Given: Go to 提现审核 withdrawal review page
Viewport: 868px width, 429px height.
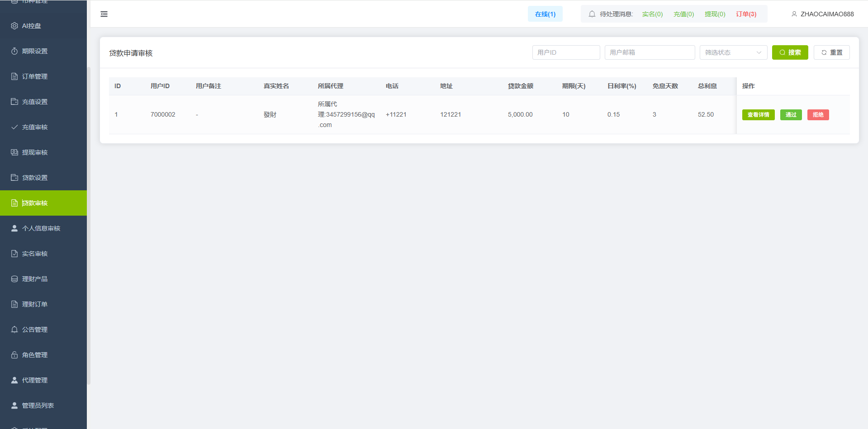Looking at the screenshot, I should 35,152.
